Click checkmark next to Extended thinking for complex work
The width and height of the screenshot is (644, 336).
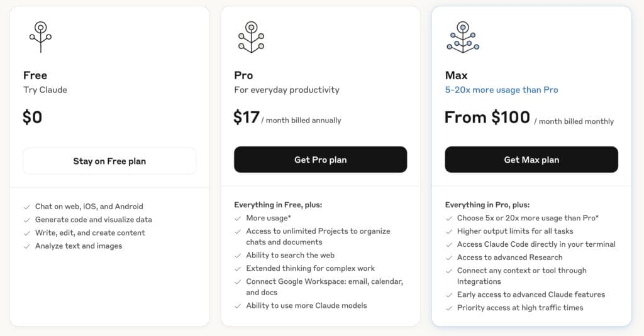pos(237,269)
